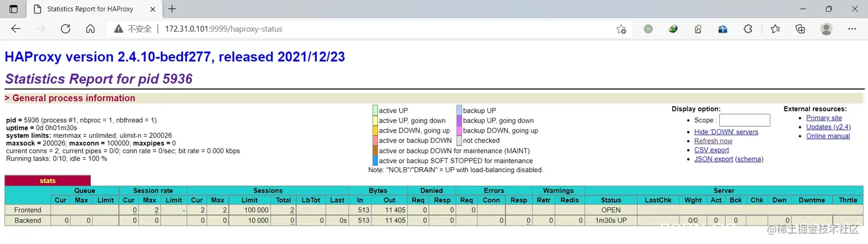The height and width of the screenshot is (244, 868).
Task: Open the Updates (v2.4) link
Action: [x=828, y=127]
